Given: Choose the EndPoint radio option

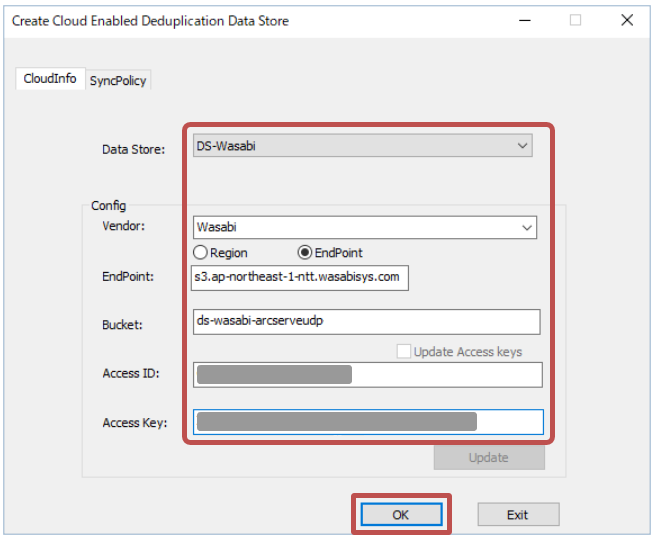Looking at the screenshot, I should [x=305, y=253].
